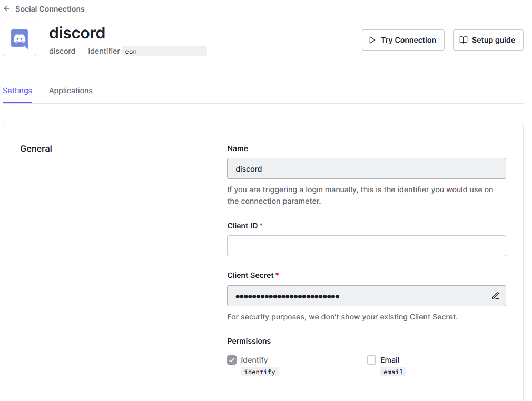This screenshot has height=401, width=532.
Task: Click the General section heading
Action: pyautogui.click(x=36, y=148)
